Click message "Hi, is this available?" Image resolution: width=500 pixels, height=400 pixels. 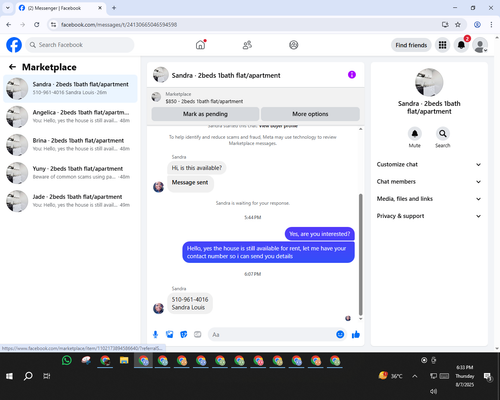point(197,168)
